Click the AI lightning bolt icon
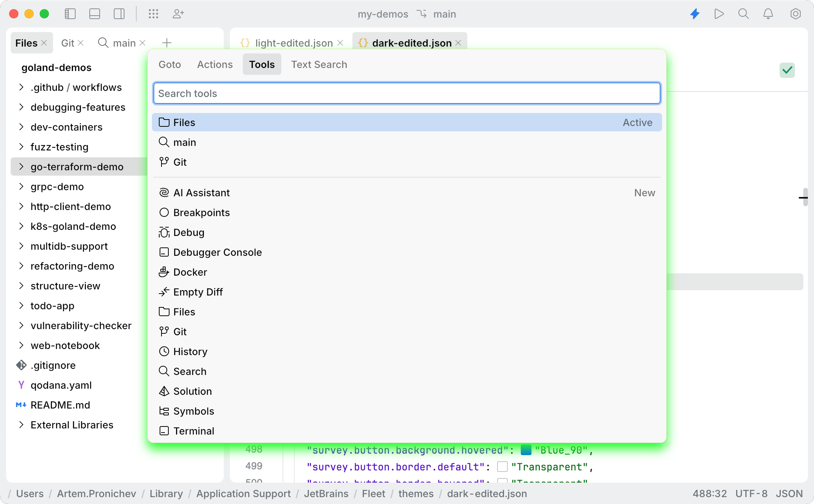Screen dimensions: 814x504 [695, 14]
